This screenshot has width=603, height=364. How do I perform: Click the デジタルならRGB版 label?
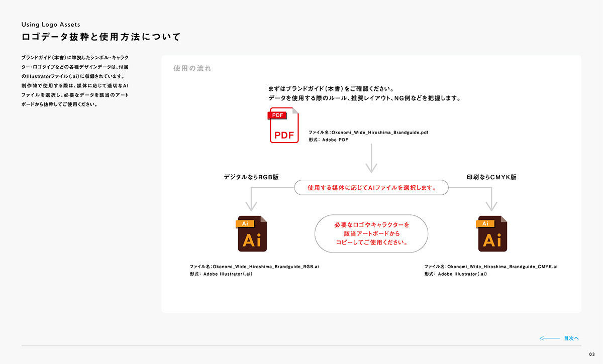tap(251, 177)
